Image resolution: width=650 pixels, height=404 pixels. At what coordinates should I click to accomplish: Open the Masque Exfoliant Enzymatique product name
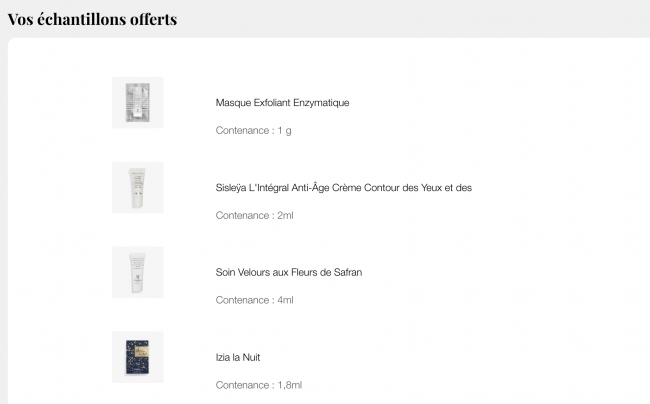pos(282,103)
